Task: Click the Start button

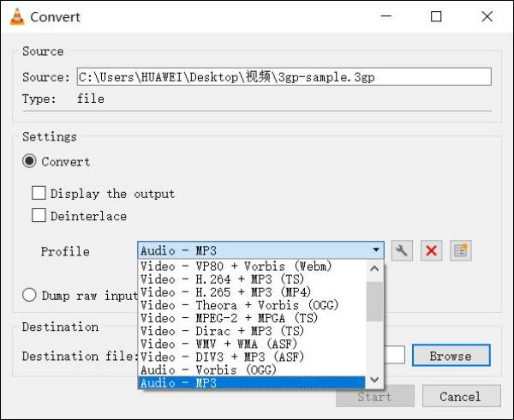Action: 375,396
